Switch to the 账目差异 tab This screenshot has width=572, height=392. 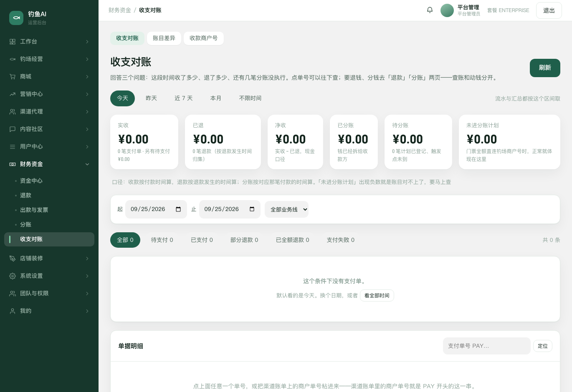point(164,38)
